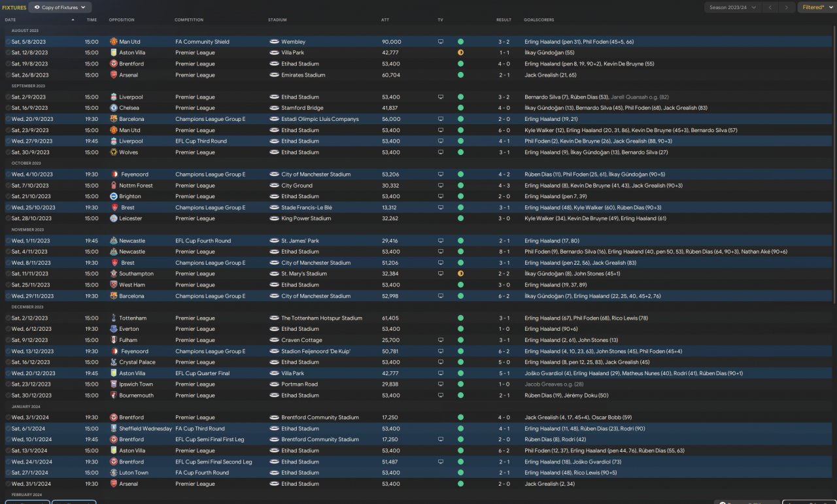
Task: Click the RESULT column header
Action: click(504, 20)
